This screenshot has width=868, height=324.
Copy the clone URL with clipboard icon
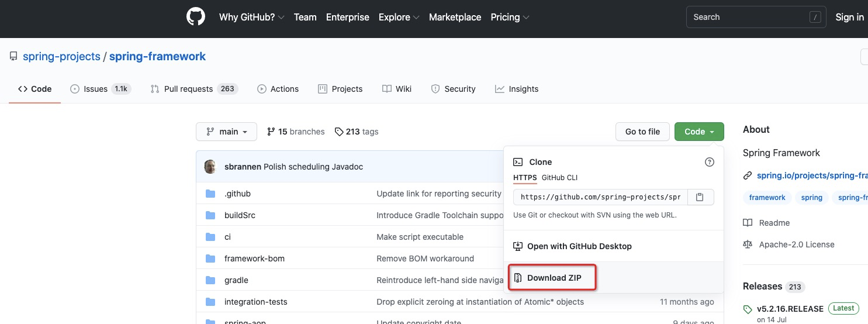tap(700, 197)
